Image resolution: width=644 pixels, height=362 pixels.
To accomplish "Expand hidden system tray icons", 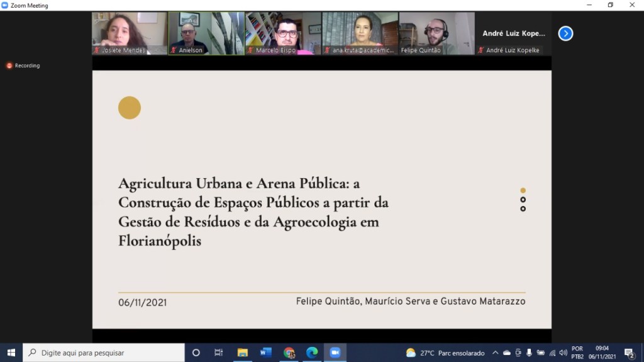I will click(x=495, y=353).
